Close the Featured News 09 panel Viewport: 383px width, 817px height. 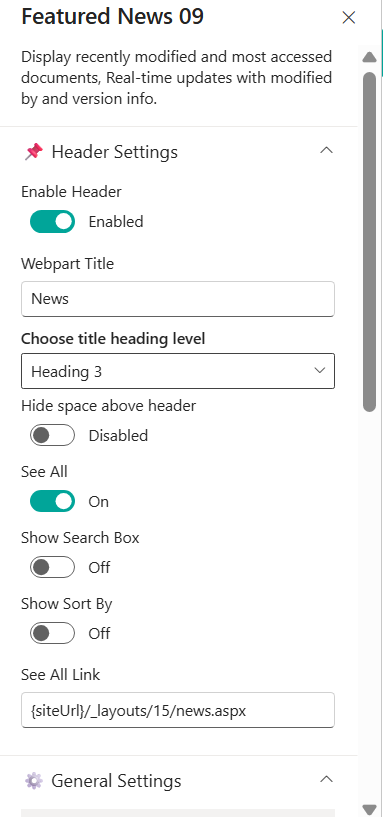(x=349, y=18)
